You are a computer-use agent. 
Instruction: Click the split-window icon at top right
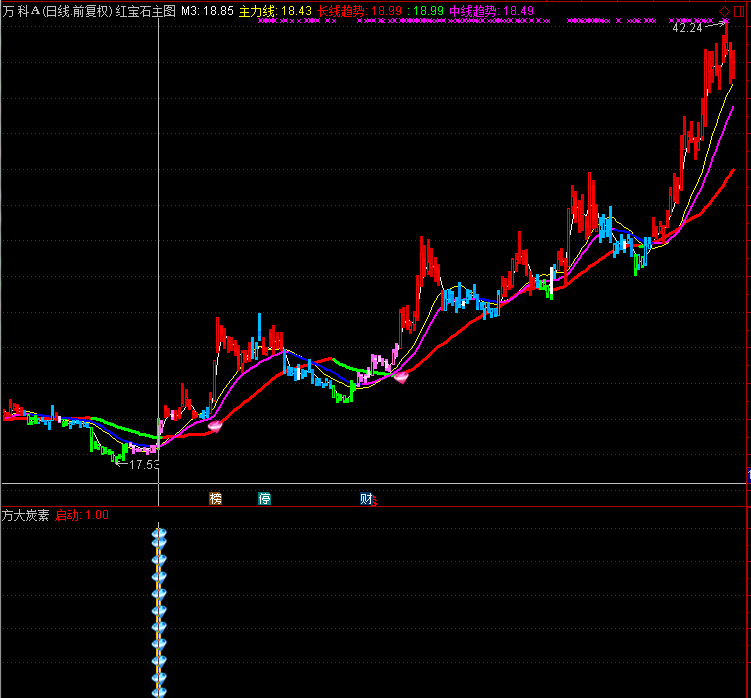[739, 11]
